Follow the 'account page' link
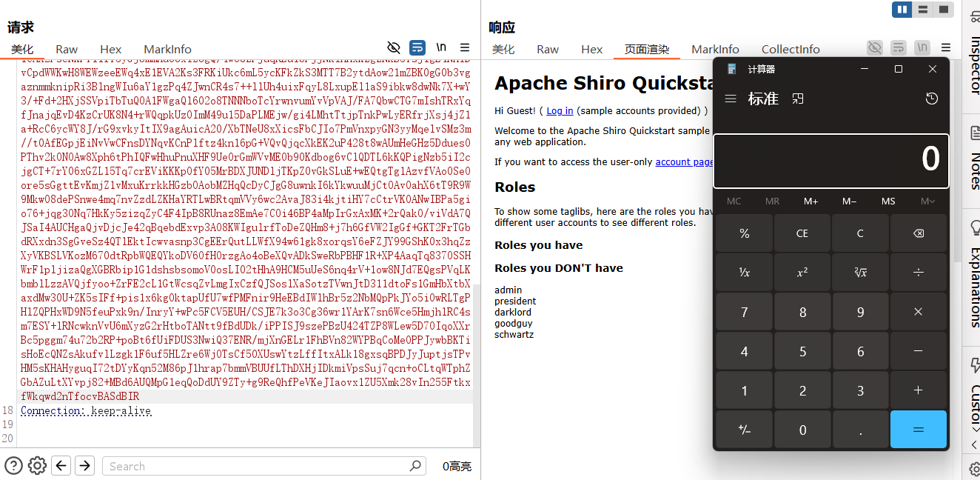This screenshot has height=480, width=980. 684,161
